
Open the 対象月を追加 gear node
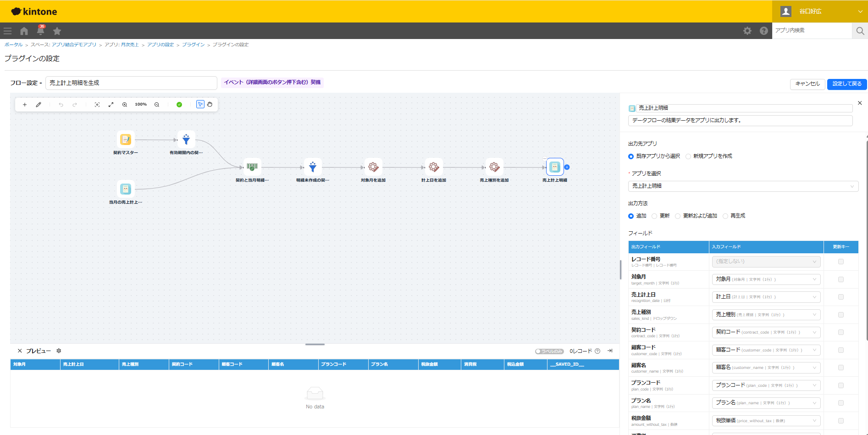(373, 167)
